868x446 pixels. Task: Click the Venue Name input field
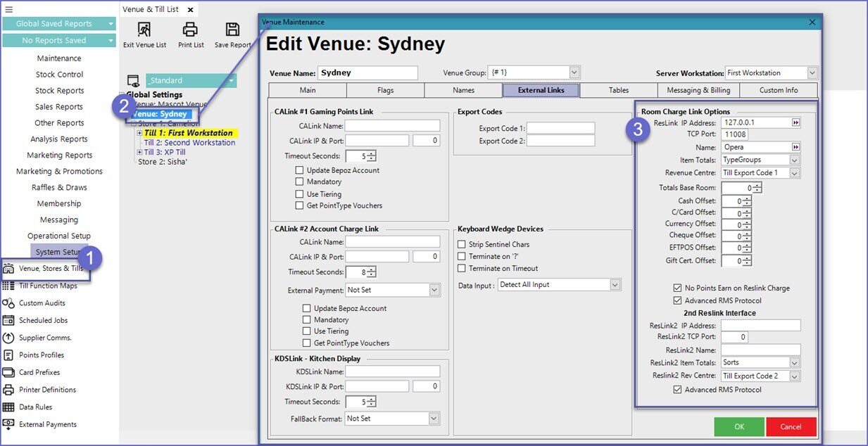[x=367, y=72]
